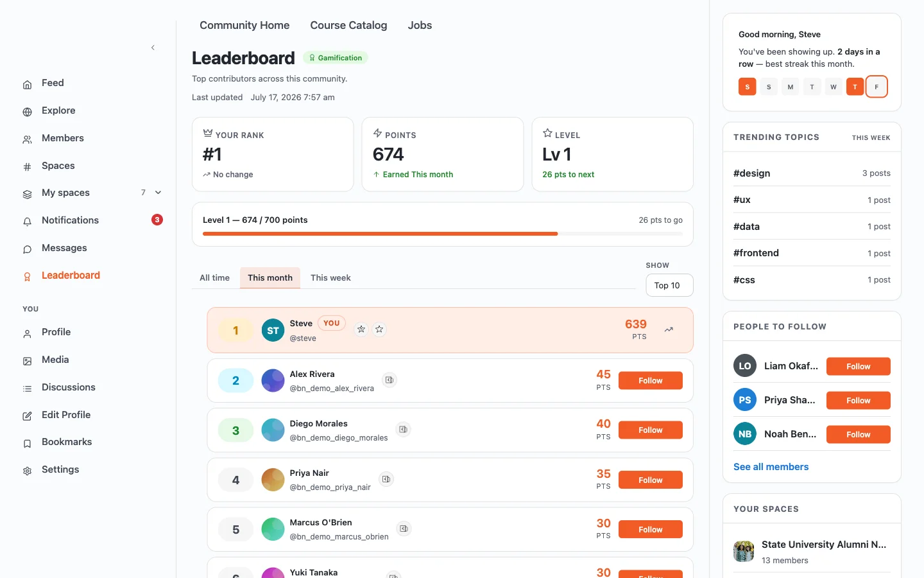This screenshot has width=924, height=578.
Task: Click the crown icon in Your Rank card
Action: [208, 134]
